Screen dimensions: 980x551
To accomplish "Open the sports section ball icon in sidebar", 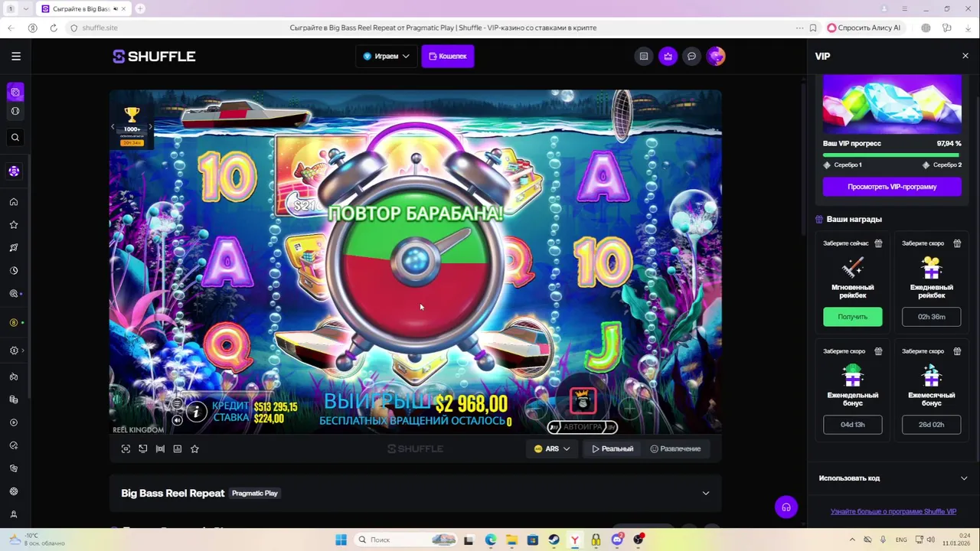I will [15, 111].
